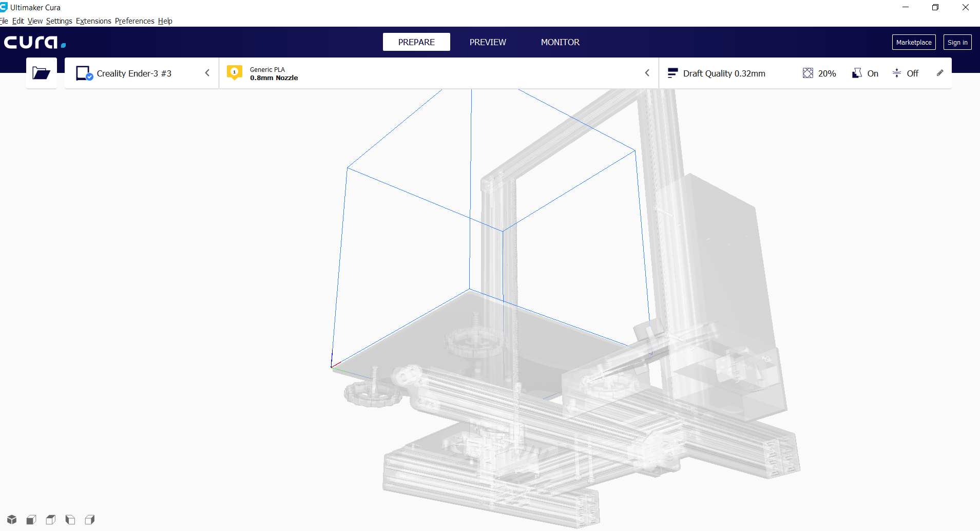The width and height of the screenshot is (980, 531).
Task: Open custom print settings via pencil icon
Action: [940, 73]
